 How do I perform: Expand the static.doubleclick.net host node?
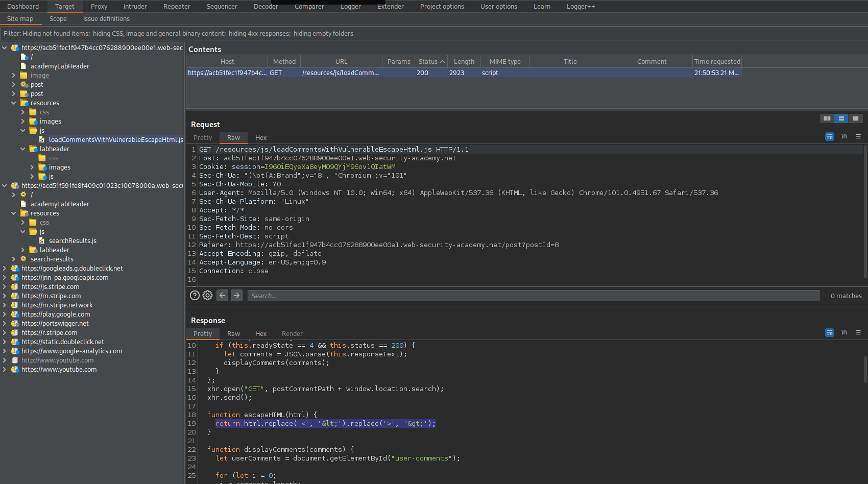coord(5,342)
